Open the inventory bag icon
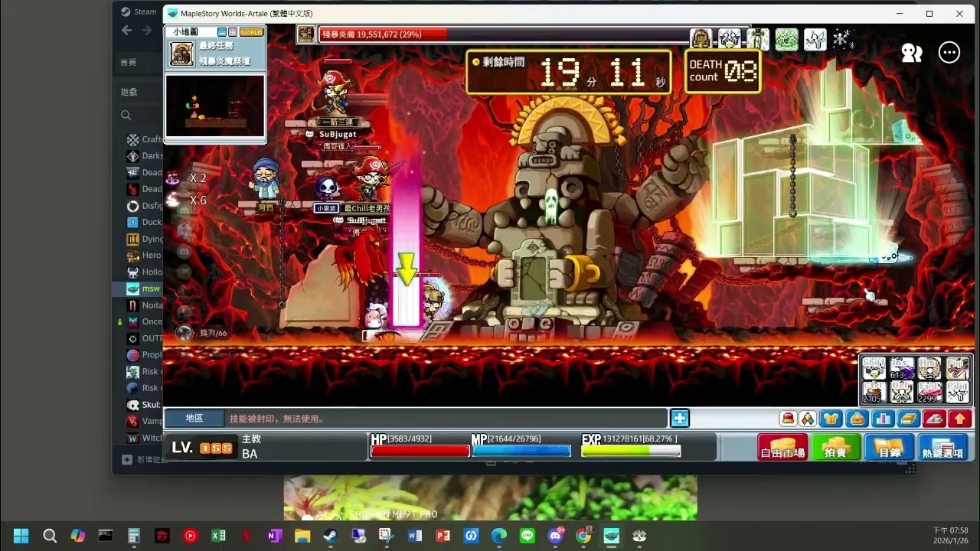Screen dimensions: 980x551 [x=857, y=419]
